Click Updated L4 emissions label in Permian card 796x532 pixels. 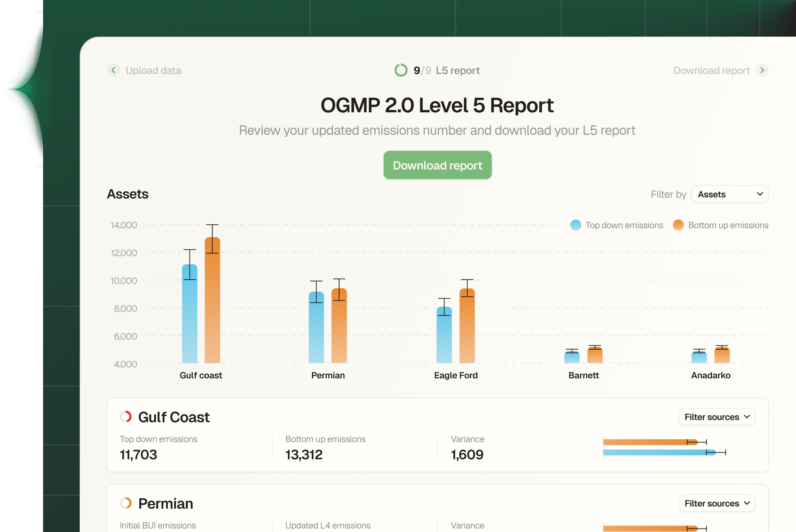coord(328,526)
